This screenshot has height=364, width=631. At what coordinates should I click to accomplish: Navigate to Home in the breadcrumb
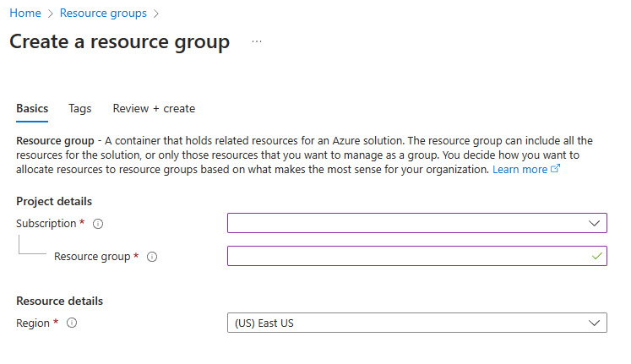point(25,14)
